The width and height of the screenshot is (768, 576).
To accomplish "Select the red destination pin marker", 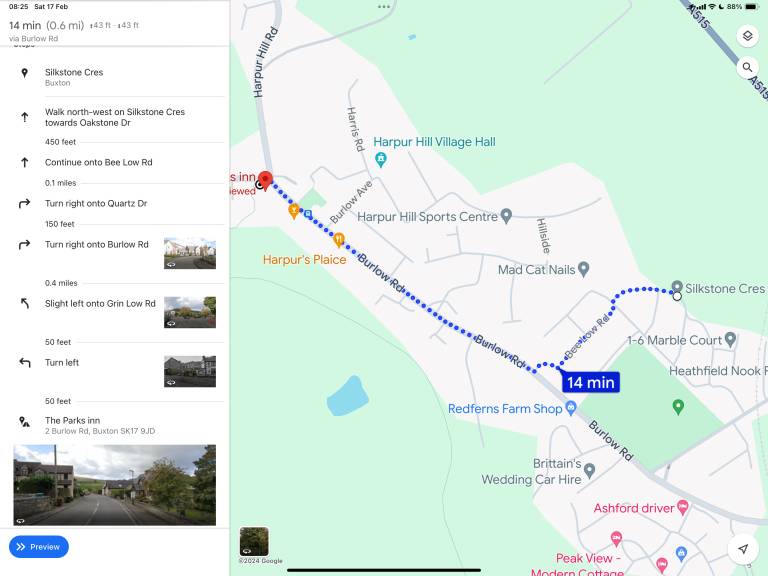I will tap(266, 180).
